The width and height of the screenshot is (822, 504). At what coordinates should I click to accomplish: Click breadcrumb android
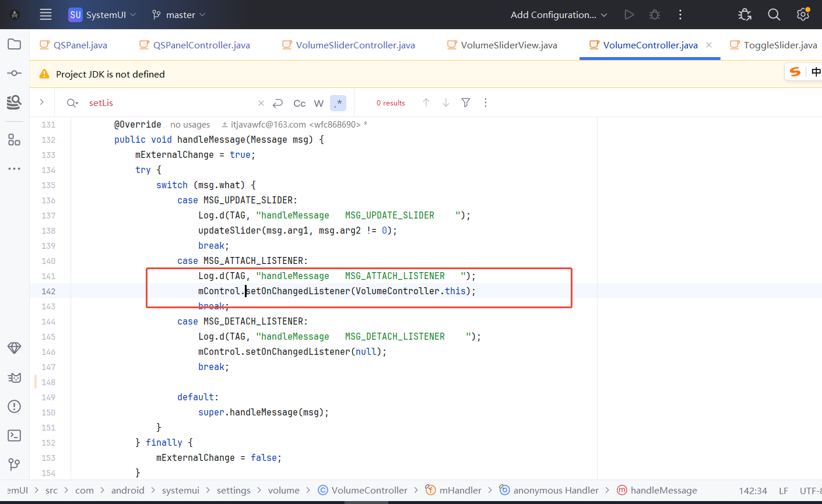[128, 491]
